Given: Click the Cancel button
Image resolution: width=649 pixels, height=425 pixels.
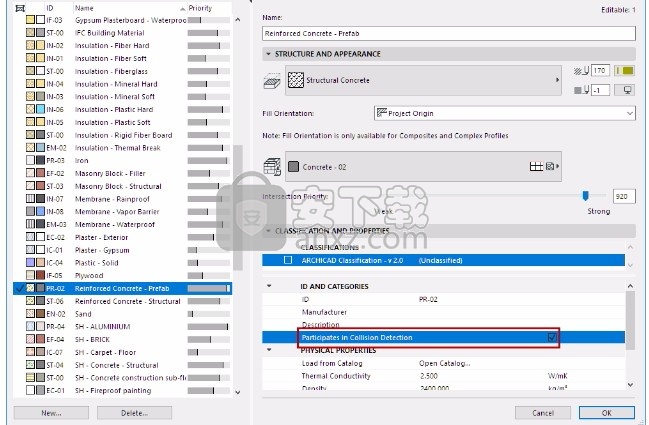Looking at the screenshot, I should pyautogui.click(x=543, y=413).
